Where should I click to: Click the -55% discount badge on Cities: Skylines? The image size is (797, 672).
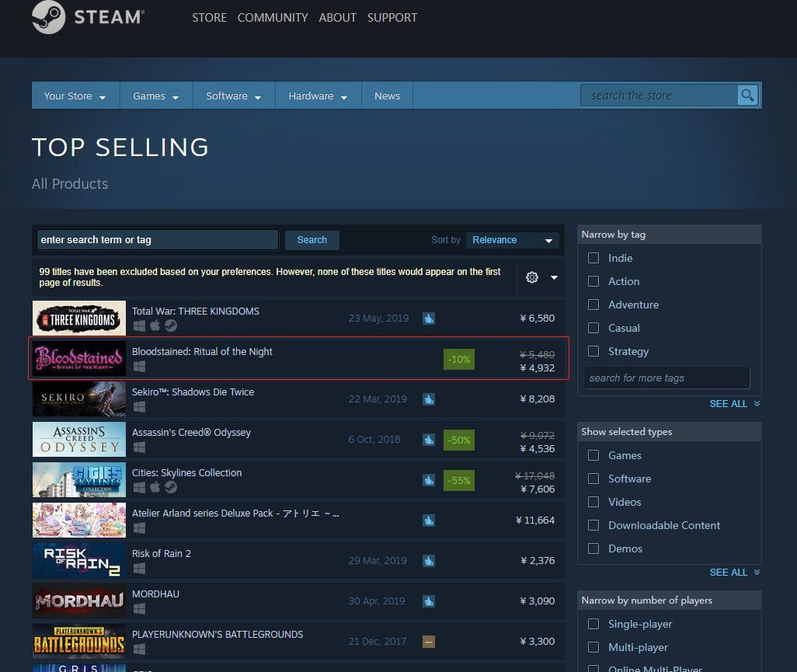click(x=459, y=480)
